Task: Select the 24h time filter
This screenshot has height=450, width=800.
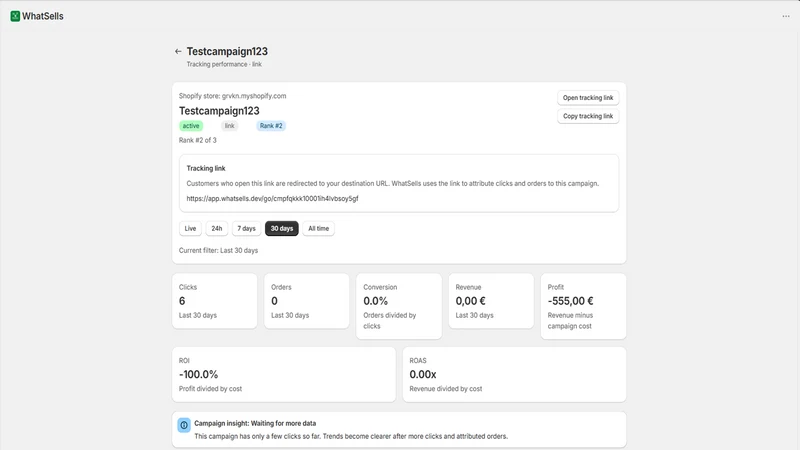Action: click(x=217, y=229)
